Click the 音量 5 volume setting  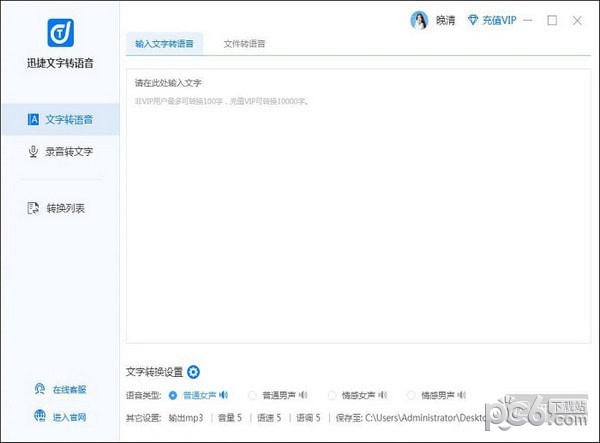(x=230, y=418)
